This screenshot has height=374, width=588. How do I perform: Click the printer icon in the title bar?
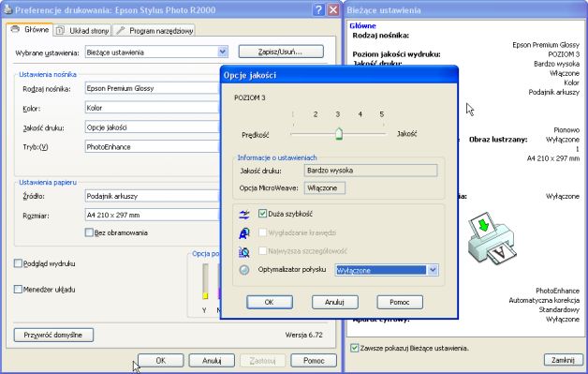click(7, 9)
